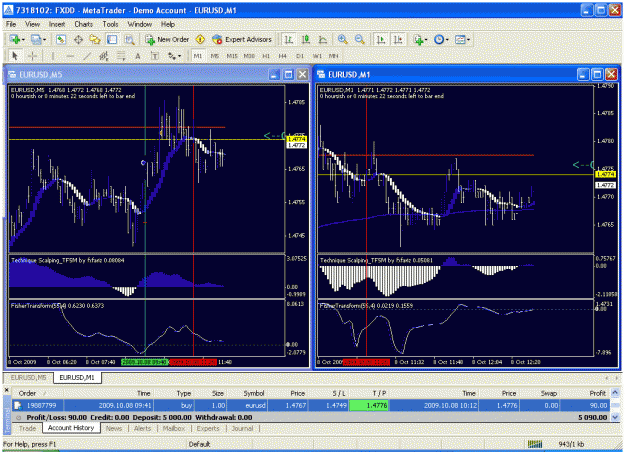Click the Periods clock icon
625x452 pixels.
point(439,39)
